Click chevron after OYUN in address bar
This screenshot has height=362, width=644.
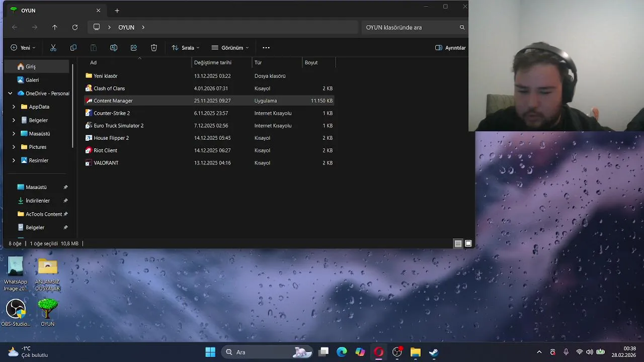(143, 27)
